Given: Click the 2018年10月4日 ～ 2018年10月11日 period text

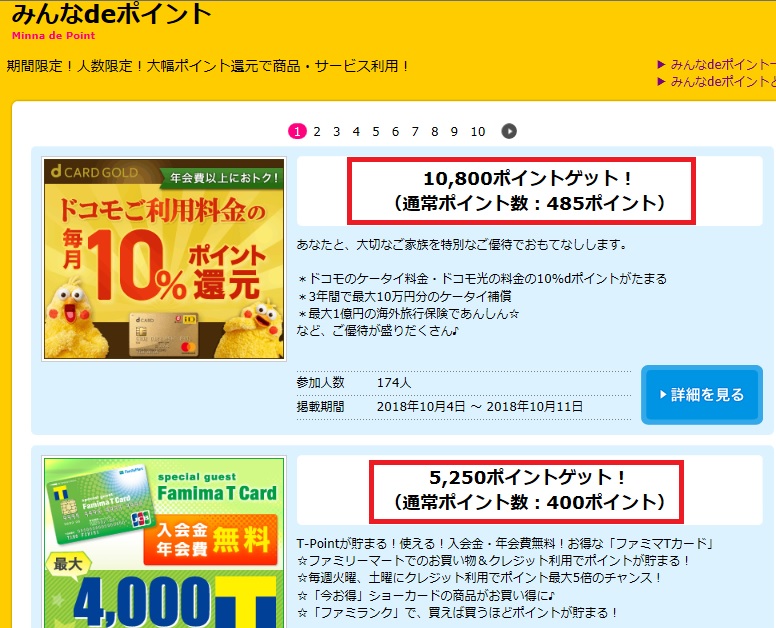Looking at the screenshot, I should [x=480, y=407].
